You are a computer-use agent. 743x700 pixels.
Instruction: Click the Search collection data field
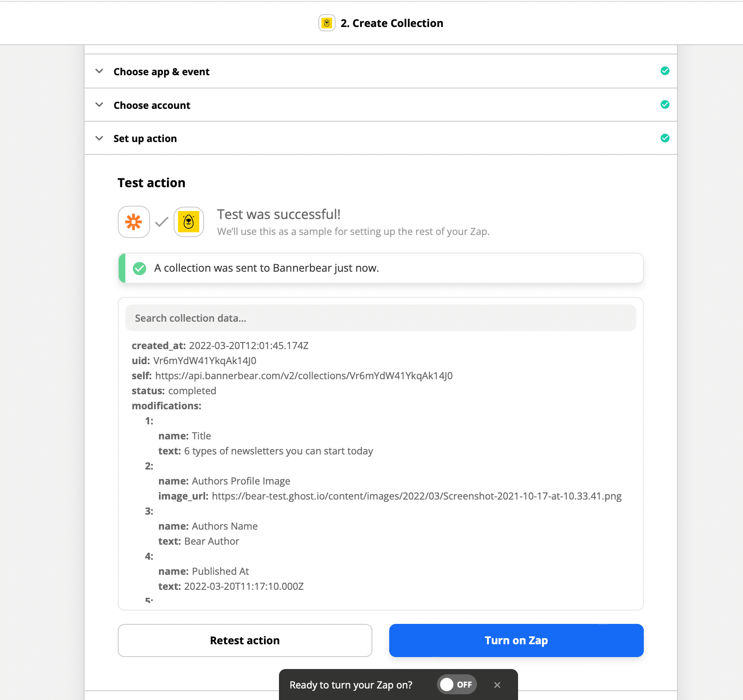coord(380,318)
